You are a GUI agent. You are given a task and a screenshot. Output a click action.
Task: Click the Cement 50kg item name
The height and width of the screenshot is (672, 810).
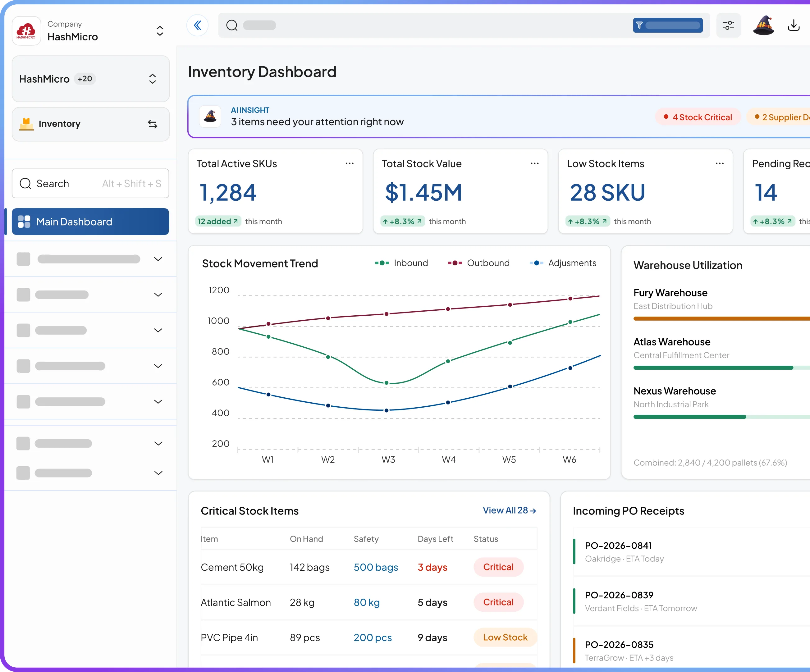[232, 567]
